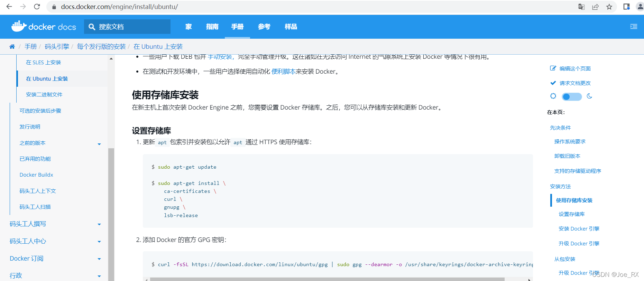Viewport: 644px width, 281px height.
Task: Click the 请求文档更改 link
Action: pyautogui.click(x=575, y=83)
